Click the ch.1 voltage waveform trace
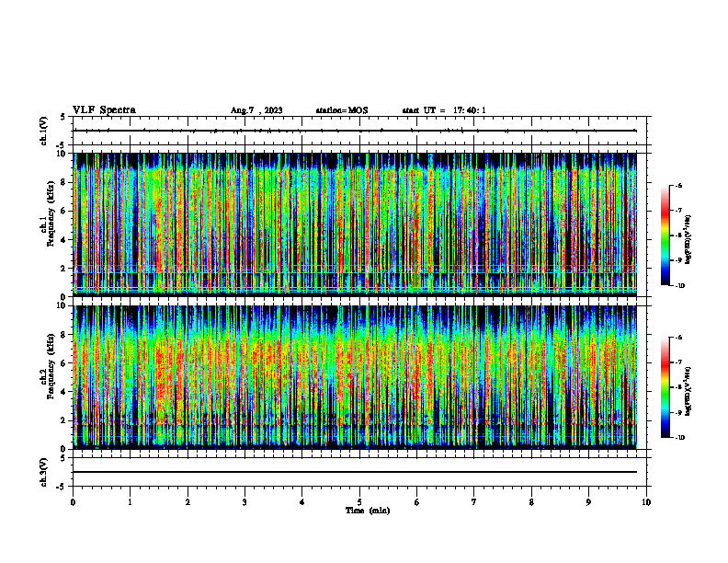The height and width of the screenshot is (563, 728). [355, 131]
